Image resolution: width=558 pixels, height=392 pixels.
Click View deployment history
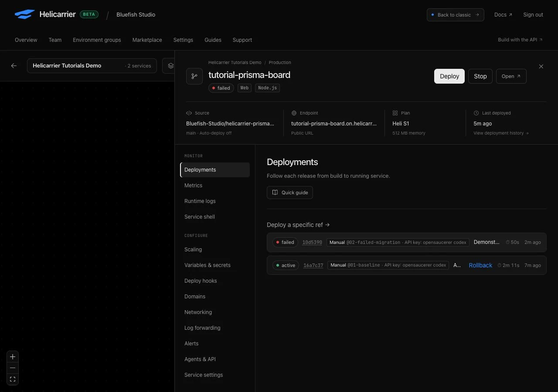(501, 133)
